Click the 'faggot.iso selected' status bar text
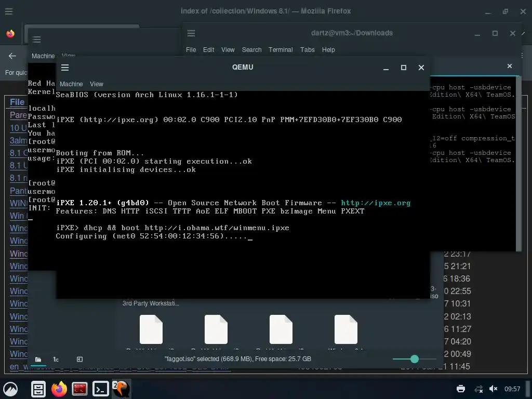This screenshot has width=532, height=399. (238, 359)
